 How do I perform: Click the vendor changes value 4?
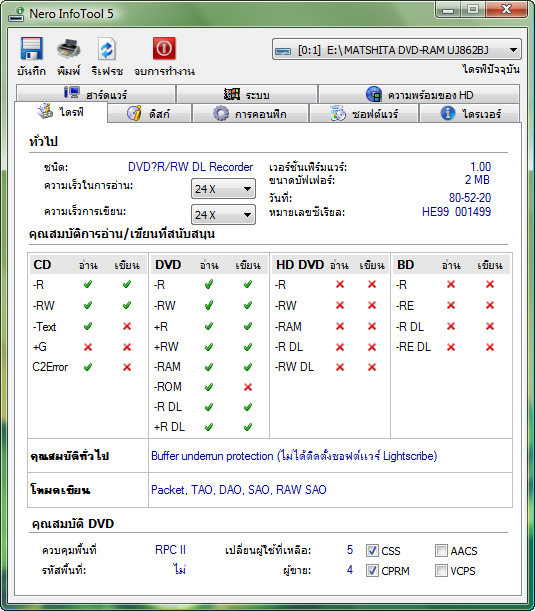(350, 570)
